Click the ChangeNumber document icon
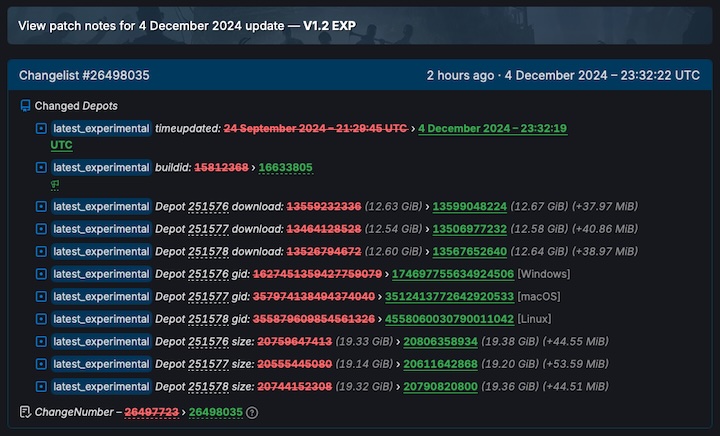Image resolution: width=720 pixels, height=436 pixels. [x=26, y=411]
